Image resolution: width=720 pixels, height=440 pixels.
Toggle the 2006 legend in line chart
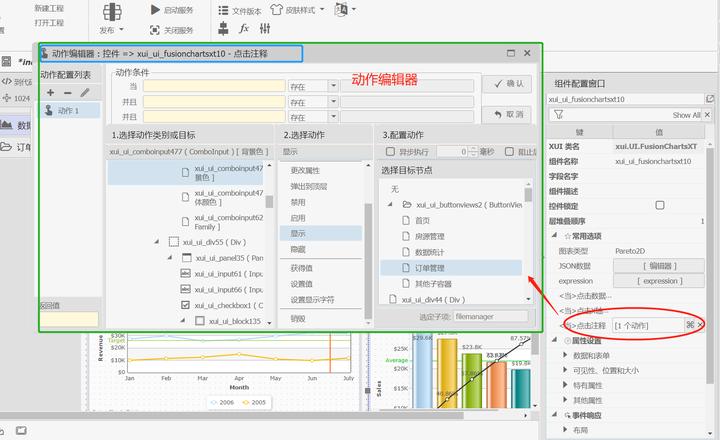(222, 402)
